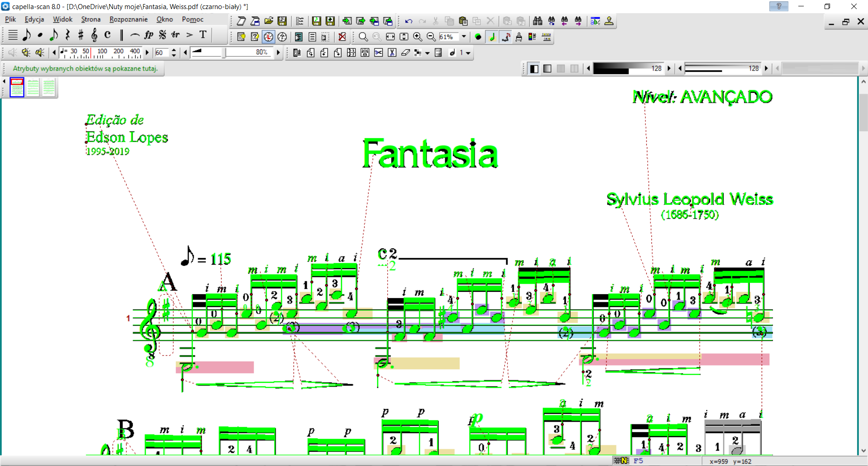
Task: Open the voice number 1 dropdown
Action: pyautogui.click(x=468, y=53)
